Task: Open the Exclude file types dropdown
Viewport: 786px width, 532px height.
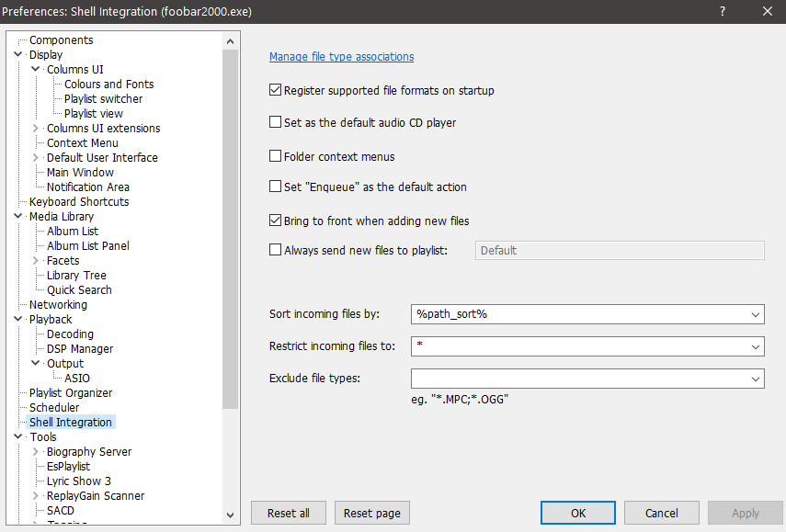Action: [x=756, y=379]
